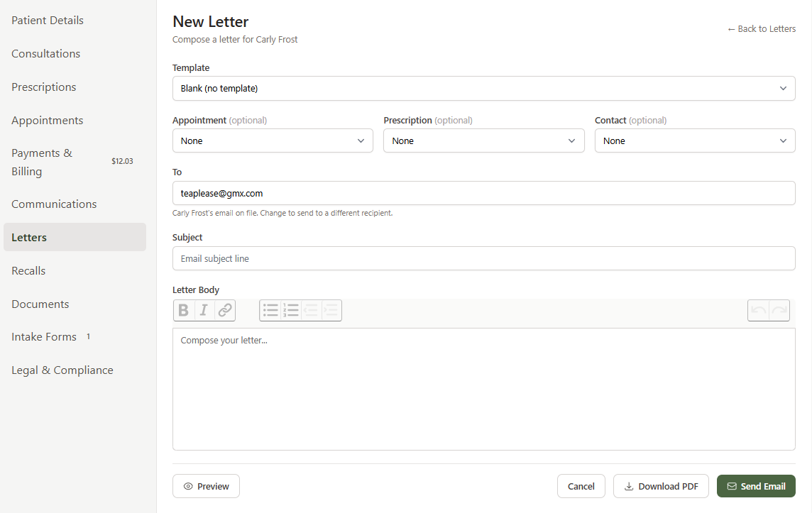Select the increase indent icon
The height and width of the screenshot is (513, 812).
pos(331,310)
